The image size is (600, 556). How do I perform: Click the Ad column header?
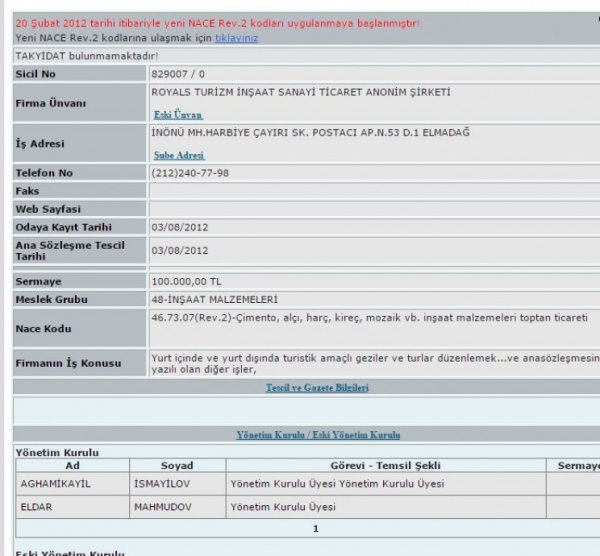coord(72,466)
